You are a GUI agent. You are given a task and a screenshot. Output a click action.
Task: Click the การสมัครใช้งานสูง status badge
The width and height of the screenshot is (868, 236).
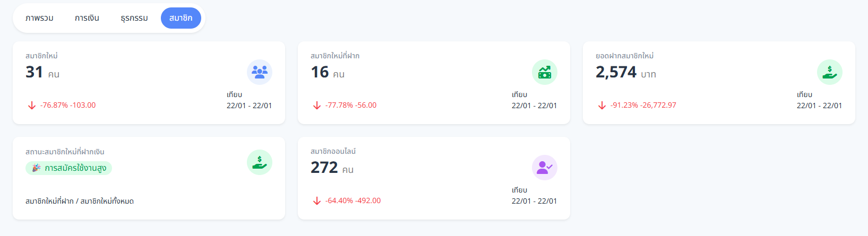click(69, 168)
